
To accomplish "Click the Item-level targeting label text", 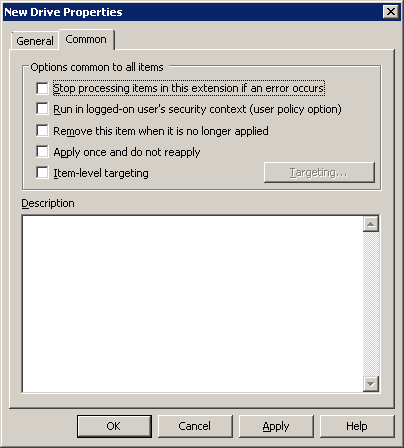I will pos(101,173).
